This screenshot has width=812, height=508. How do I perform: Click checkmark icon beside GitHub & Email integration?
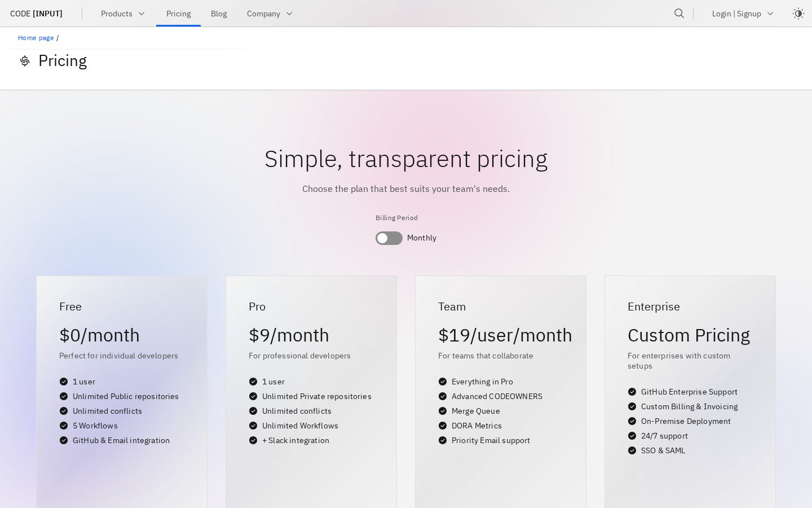pyautogui.click(x=64, y=440)
